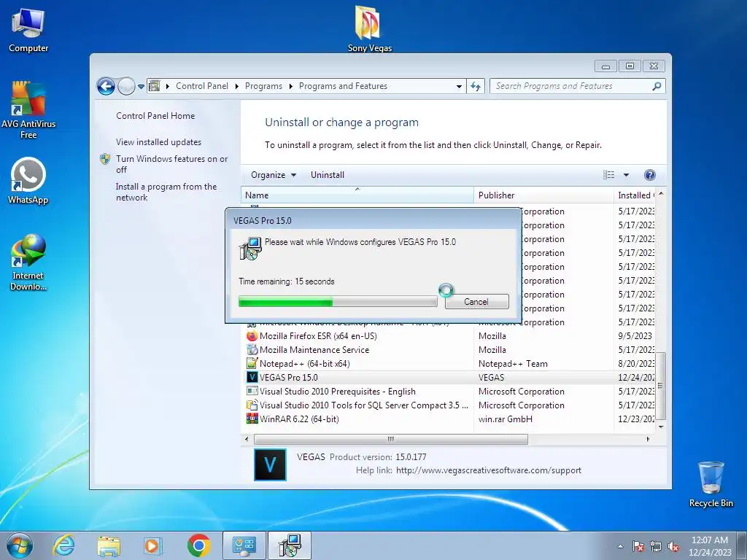
Task: Open Windows Media Player from taskbar
Action: (153, 545)
